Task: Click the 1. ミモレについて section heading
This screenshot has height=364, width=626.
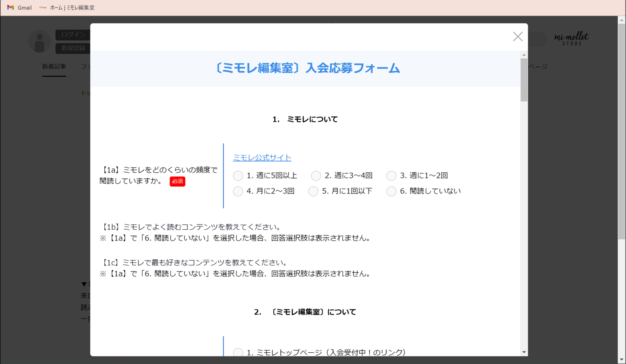Action: pos(305,119)
